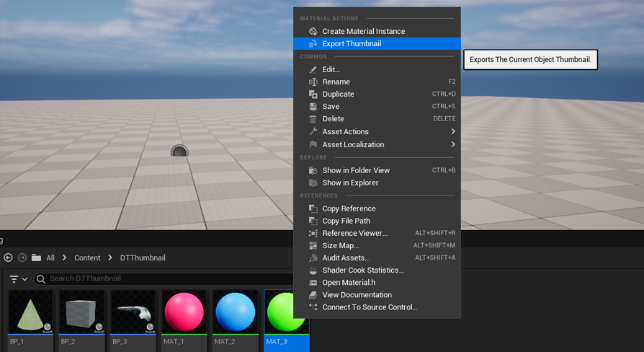Click the Size Map icon
The height and width of the screenshot is (352, 644).
click(313, 245)
